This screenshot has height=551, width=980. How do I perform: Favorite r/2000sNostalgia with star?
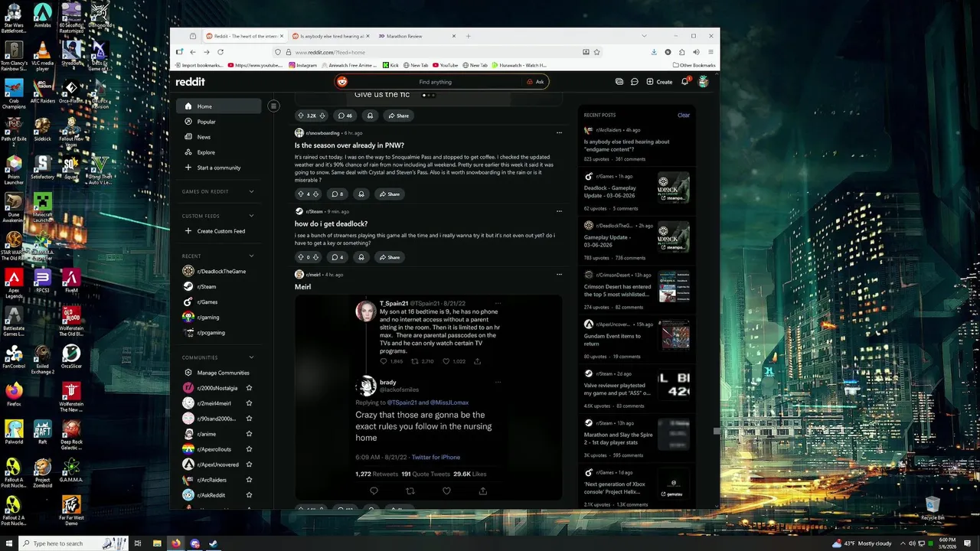[x=249, y=388]
